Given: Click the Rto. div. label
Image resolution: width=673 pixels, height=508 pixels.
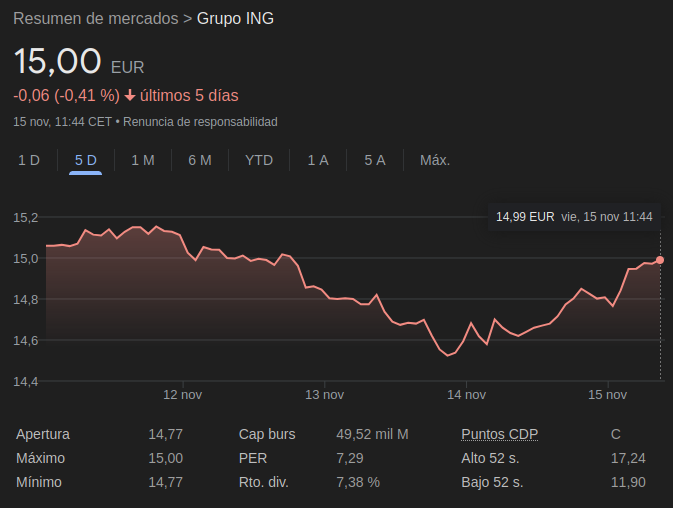Looking at the screenshot, I should click(264, 482).
